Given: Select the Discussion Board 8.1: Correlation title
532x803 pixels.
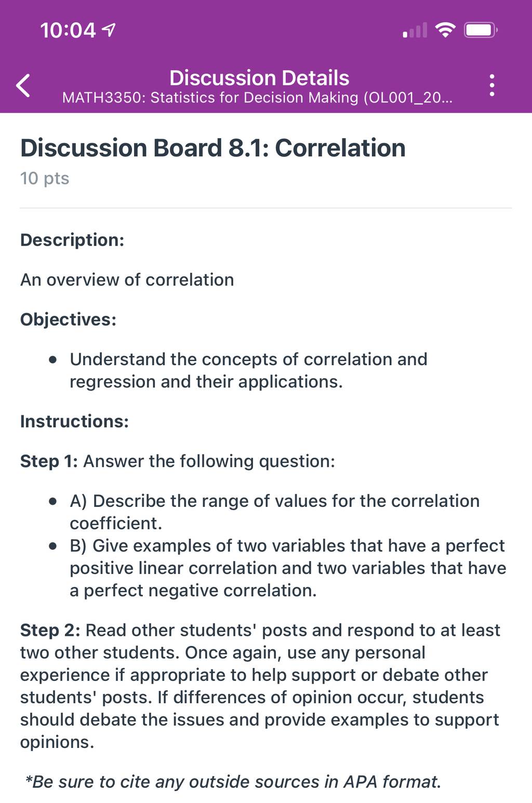Looking at the screenshot, I should [x=213, y=148].
